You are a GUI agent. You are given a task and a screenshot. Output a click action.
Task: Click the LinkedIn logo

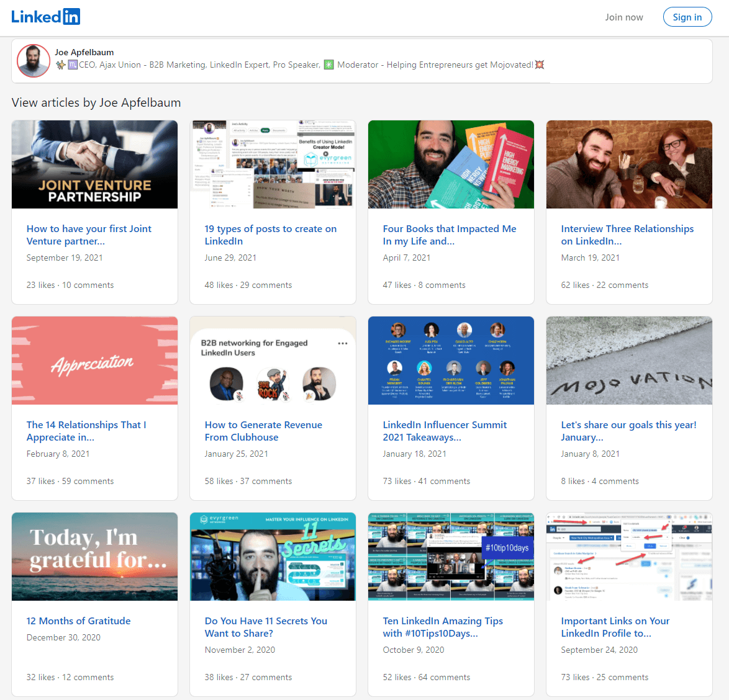(45, 17)
